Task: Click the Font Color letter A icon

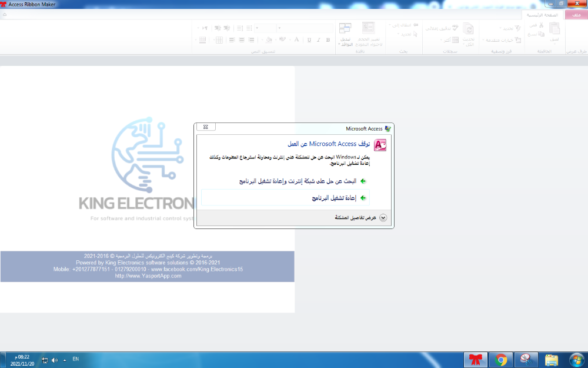Action: click(x=296, y=39)
